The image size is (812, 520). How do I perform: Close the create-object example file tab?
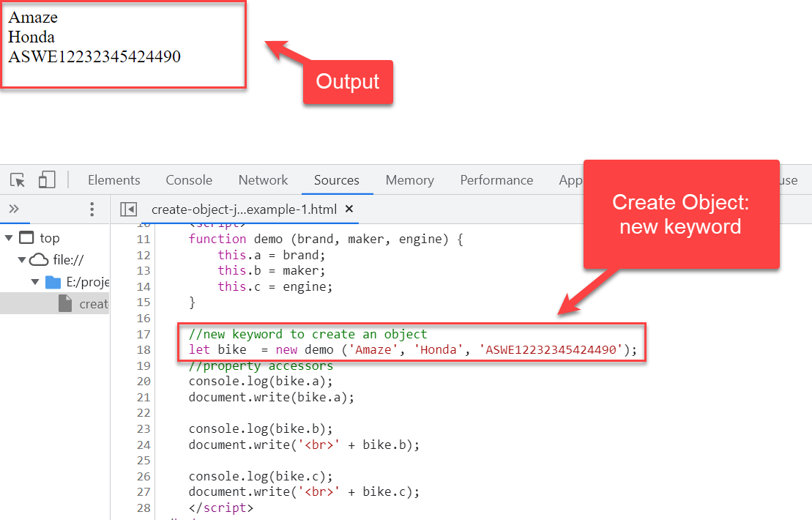(x=349, y=209)
